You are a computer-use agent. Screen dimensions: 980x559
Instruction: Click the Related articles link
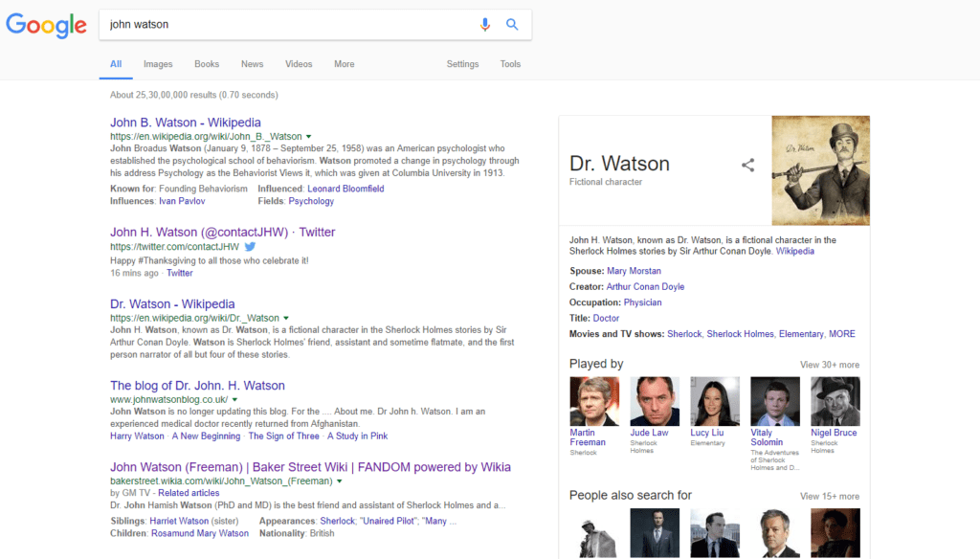[x=189, y=493]
